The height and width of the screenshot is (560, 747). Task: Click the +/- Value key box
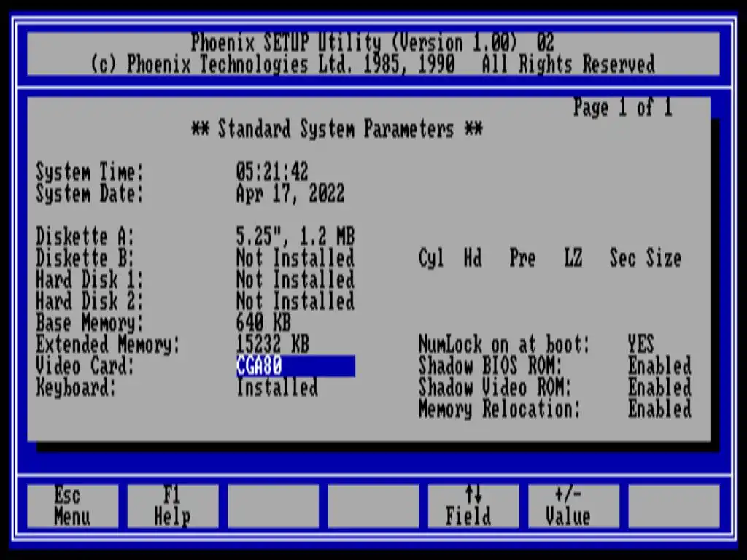(x=573, y=506)
